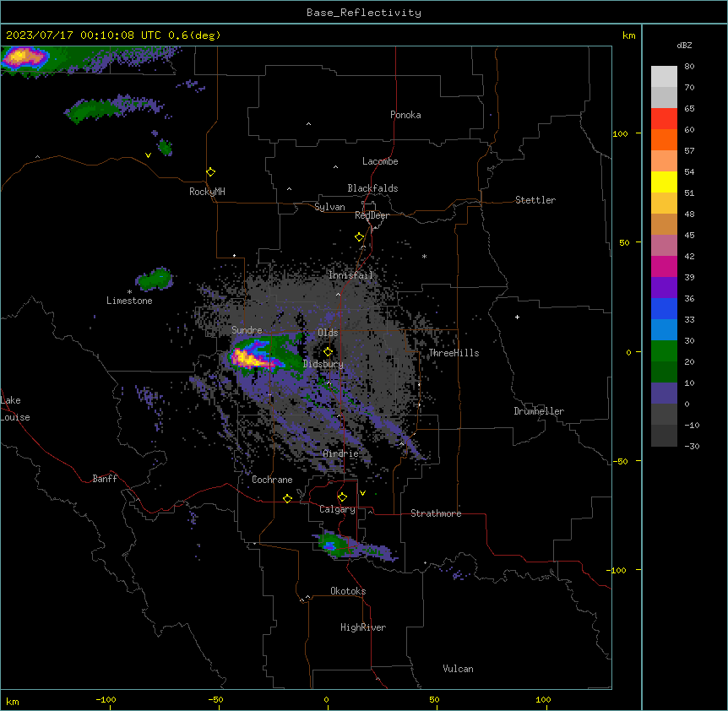The image size is (728, 711).
Task: Click the RockyMH label
Action: point(207,192)
